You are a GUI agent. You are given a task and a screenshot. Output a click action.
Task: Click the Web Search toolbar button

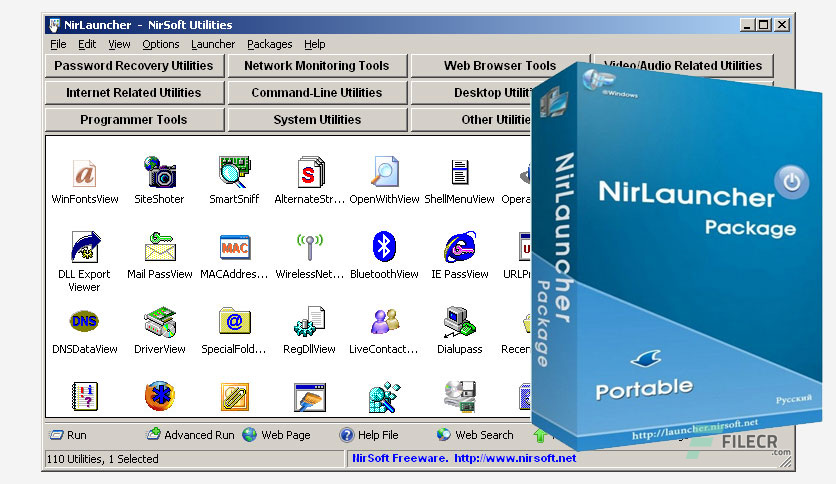click(475, 435)
